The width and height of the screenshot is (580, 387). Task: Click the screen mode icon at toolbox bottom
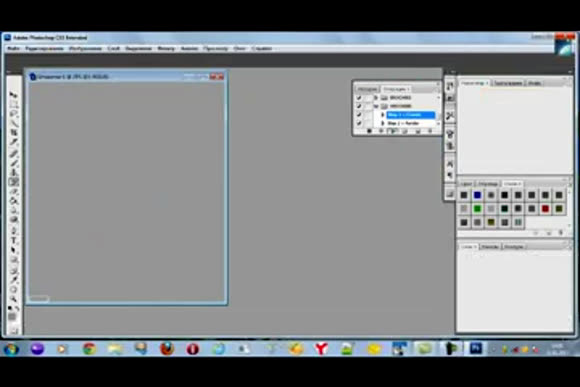[x=14, y=330]
